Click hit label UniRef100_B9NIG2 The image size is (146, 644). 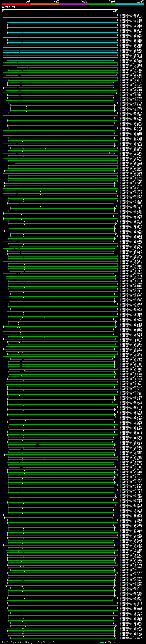tap(131, 191)
